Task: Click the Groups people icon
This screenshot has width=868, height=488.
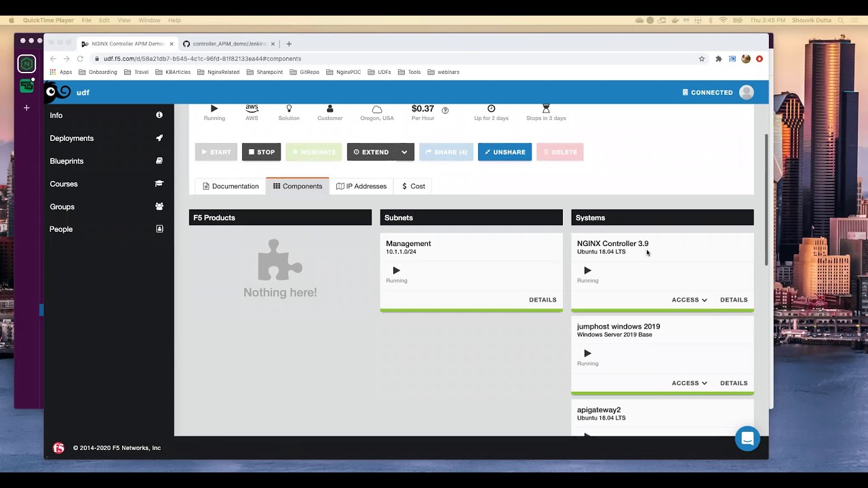Action: pos(159,207)
